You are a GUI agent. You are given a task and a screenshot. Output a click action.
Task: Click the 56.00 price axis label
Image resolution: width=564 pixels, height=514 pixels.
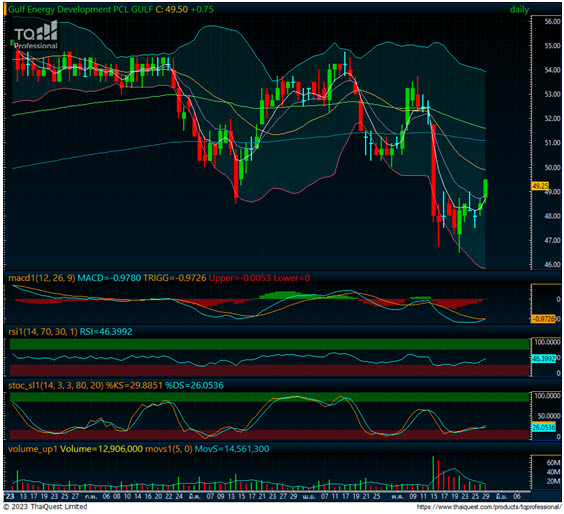[552, 22]
